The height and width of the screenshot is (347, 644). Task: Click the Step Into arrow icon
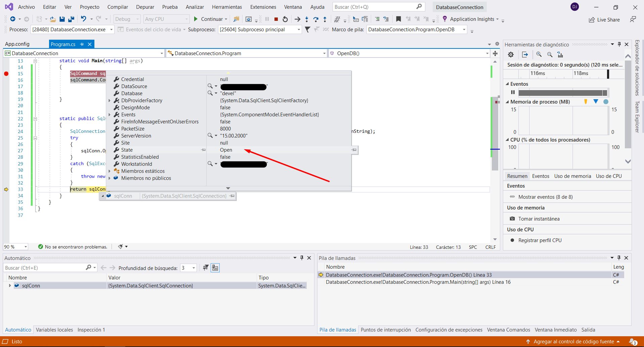point(307,19)
